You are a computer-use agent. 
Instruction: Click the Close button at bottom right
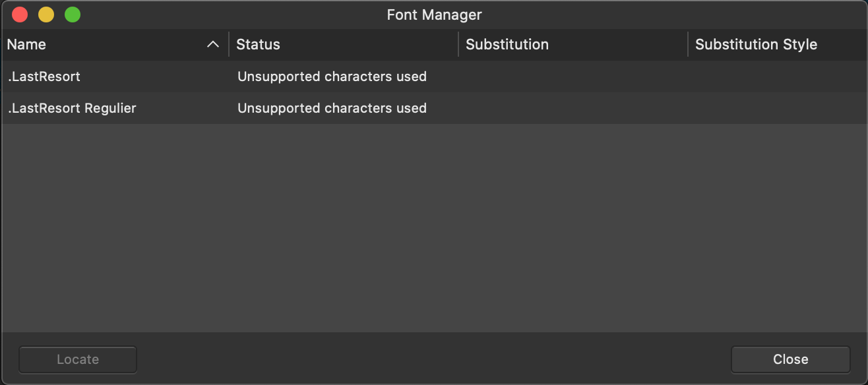coord(790,359)
